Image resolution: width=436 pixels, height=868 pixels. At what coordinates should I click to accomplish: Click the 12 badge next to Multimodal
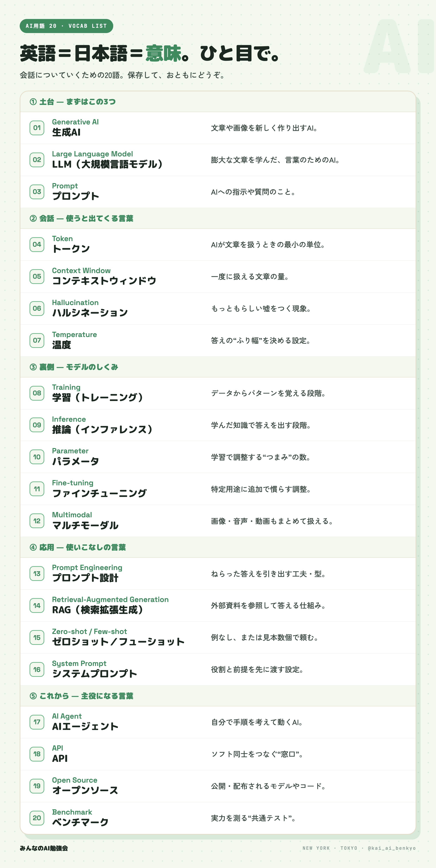[37, 521]
